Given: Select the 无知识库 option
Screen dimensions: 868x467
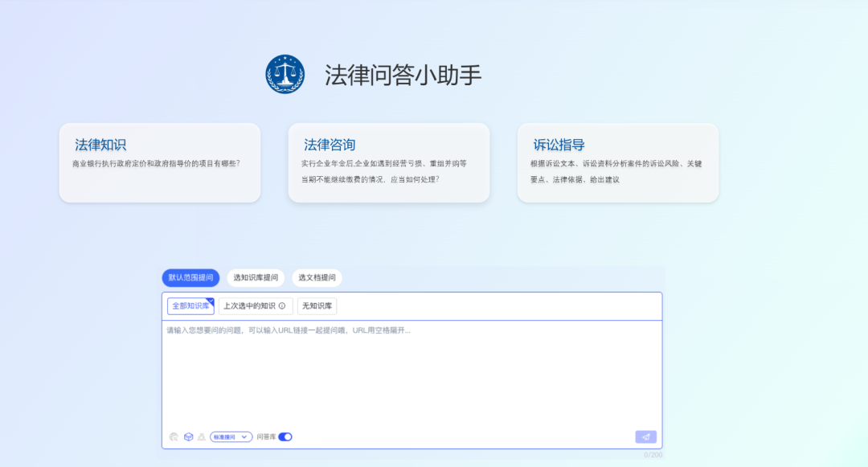Looking at the screenshot, I should point(317,306).
